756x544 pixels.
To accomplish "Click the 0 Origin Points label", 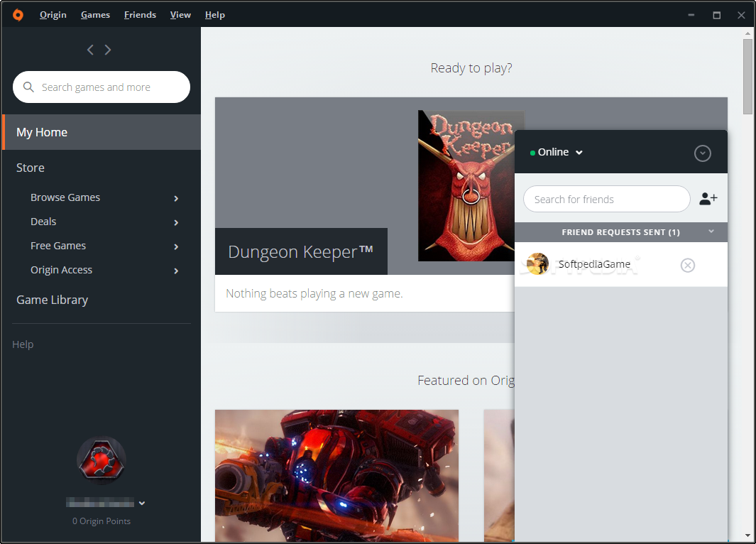I will [x=102, y=521].
